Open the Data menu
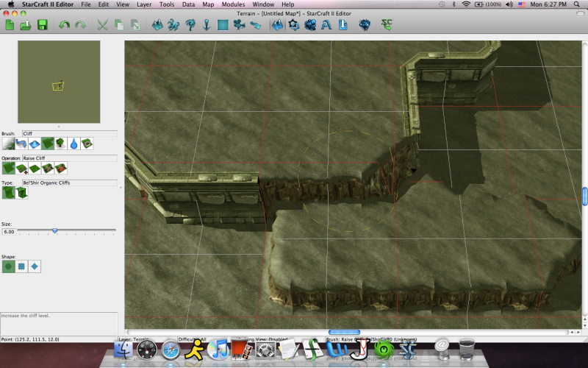 [188, 4]
